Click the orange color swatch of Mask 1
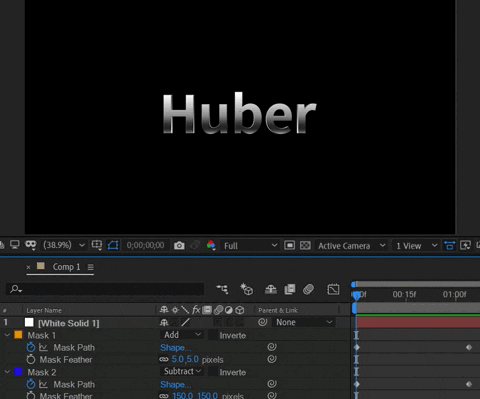Screen dimensions: 480x399 tap(18, 335)
